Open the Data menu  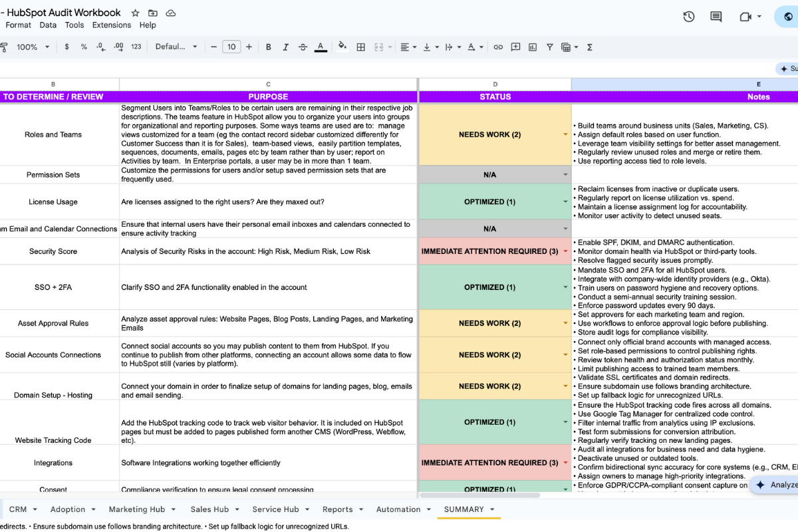pyautogui.click(x=48, y=25)
